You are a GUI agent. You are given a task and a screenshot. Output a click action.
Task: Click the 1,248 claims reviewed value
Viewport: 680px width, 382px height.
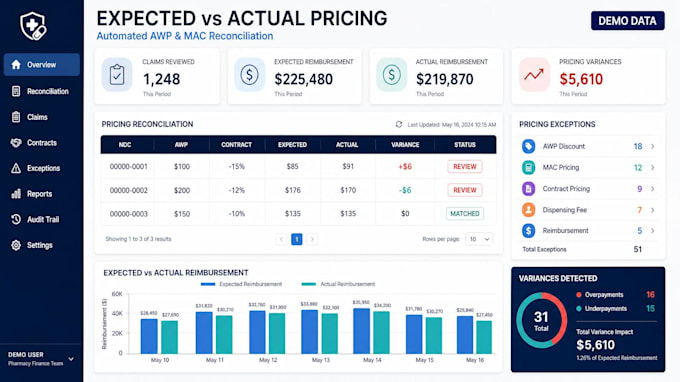[x=161, y=79]
